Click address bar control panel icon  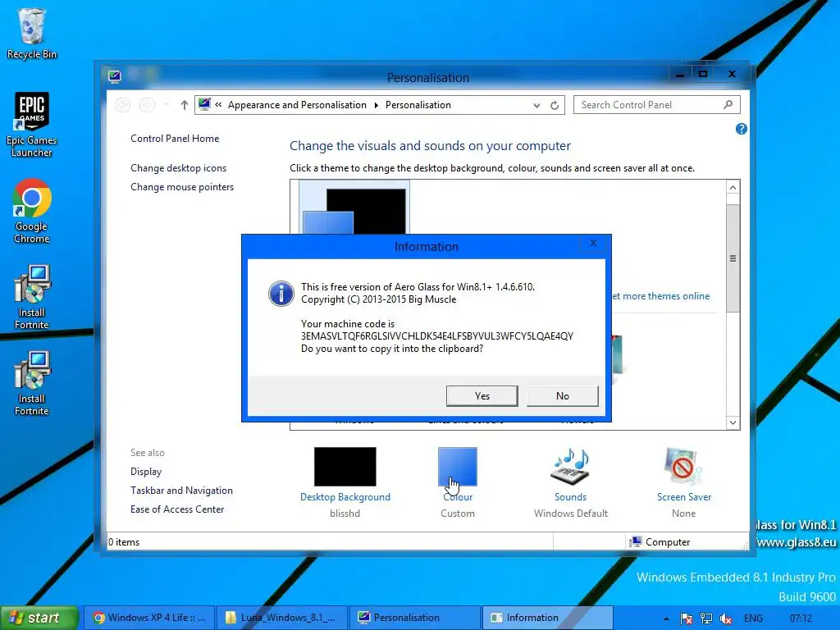click(x=204, y=104)
